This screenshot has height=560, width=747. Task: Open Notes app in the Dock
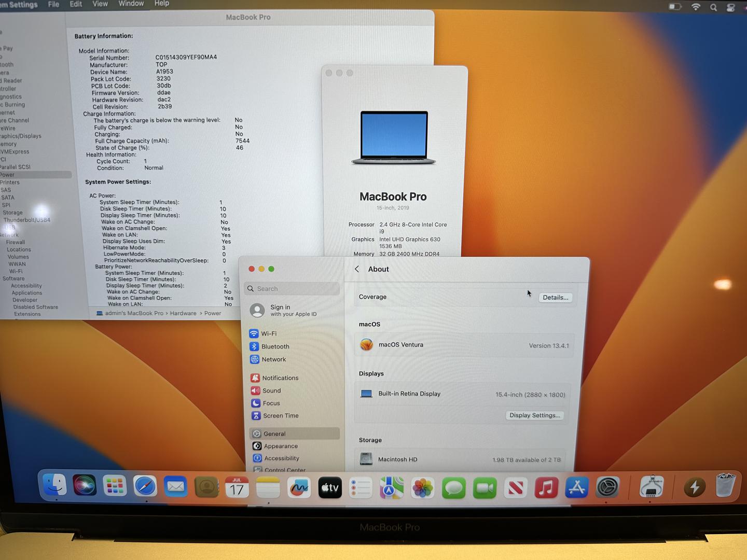tap(268, 488)
